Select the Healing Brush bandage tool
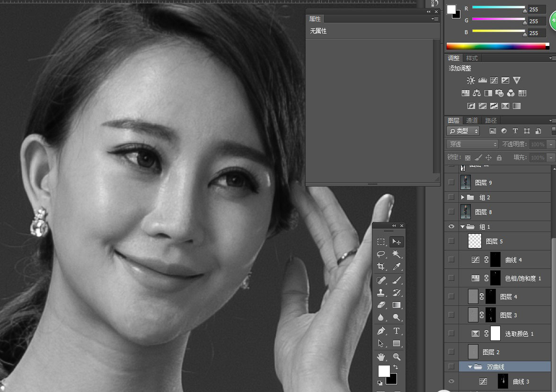The width and height of the screenshot is (556, 392). [x=381, y=281]
